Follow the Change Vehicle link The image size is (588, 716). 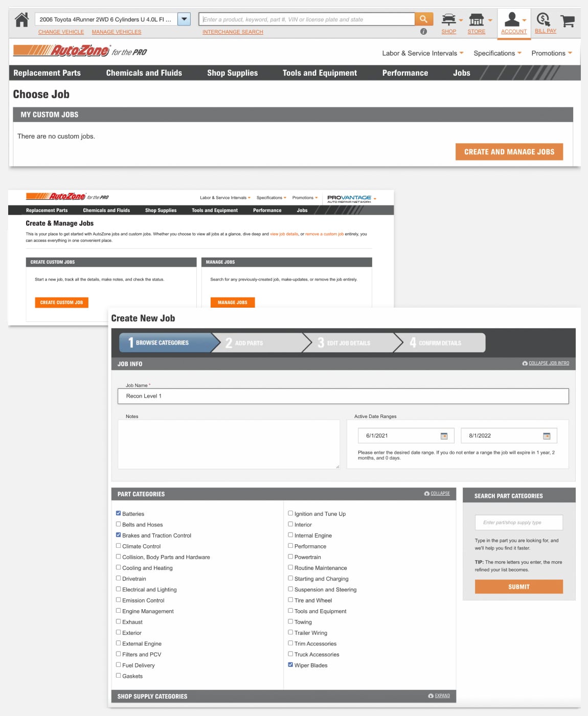(x=61, y=32)
